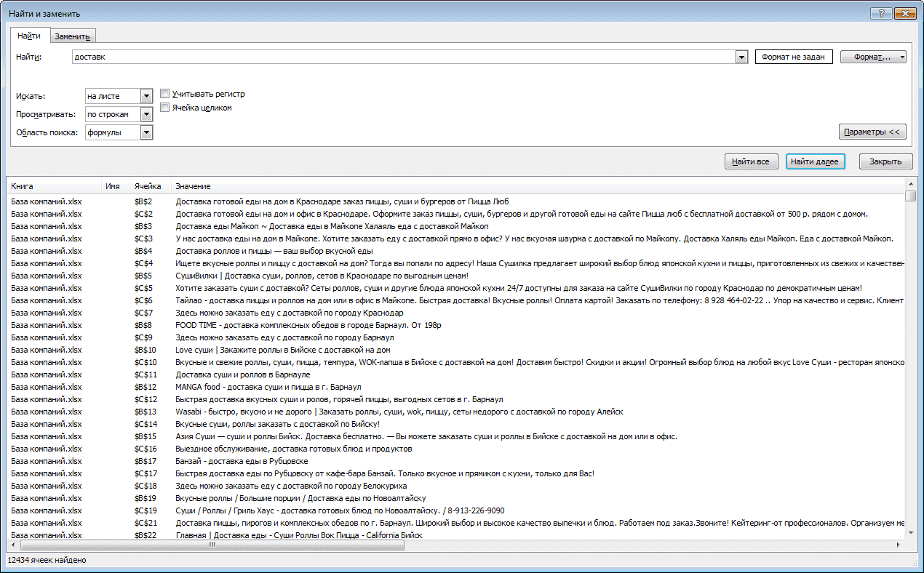This screenshot has width=924, height=573.
Task: Select the Wasabi result in $B$13
Action: tap(455, 412)
